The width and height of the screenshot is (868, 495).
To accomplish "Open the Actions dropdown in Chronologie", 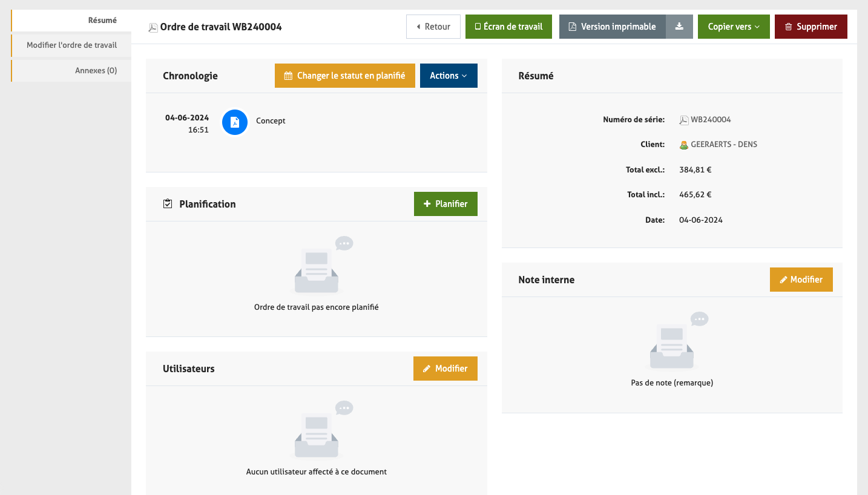I will (448, 76).
